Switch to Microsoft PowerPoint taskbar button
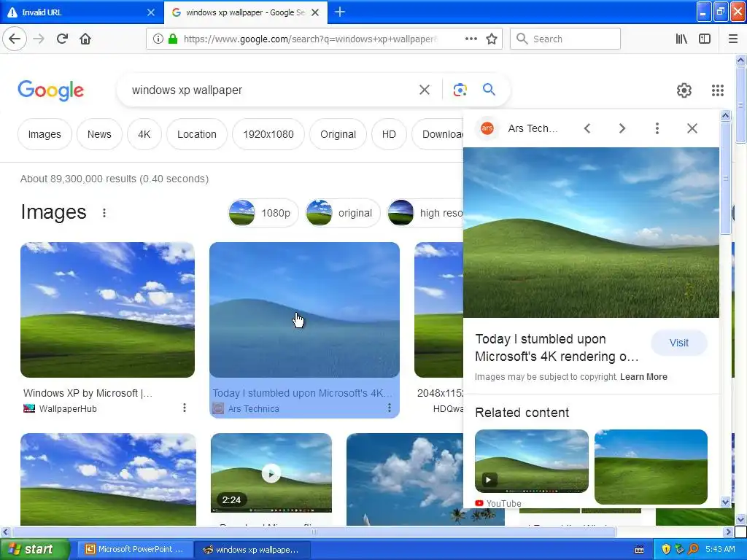This screenshot has width=747, height=560. click(x=135, y=549)
